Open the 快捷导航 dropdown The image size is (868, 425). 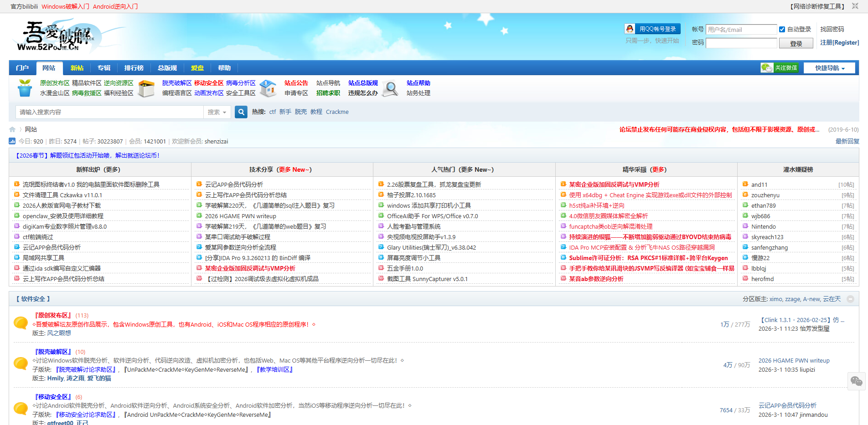[x=829, y=68]
